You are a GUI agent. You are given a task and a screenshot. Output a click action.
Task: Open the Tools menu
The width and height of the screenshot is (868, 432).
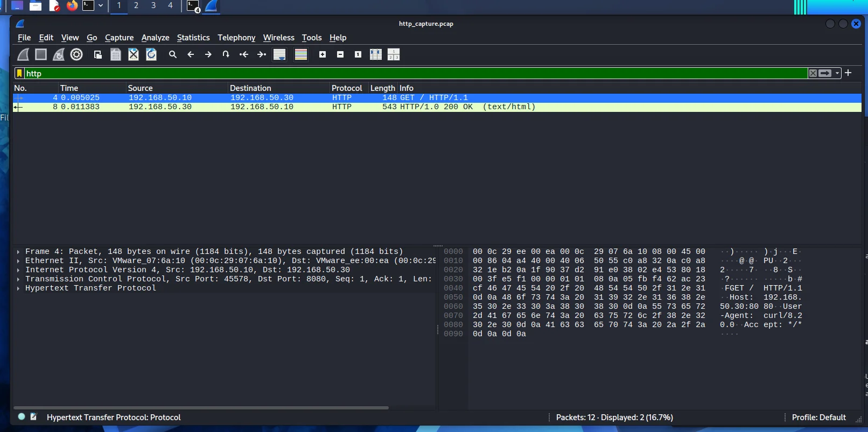pos(312,38)
